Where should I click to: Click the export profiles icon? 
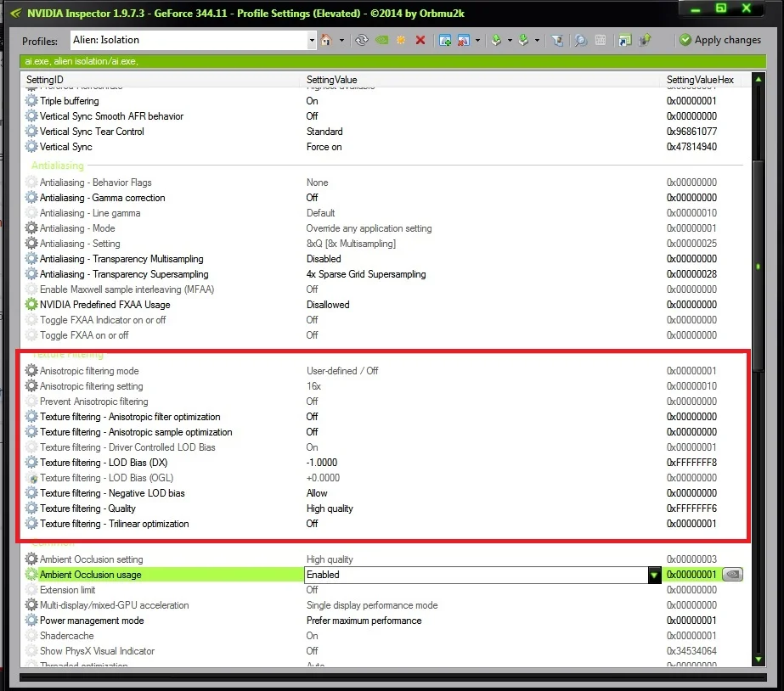(x=497, y=40)
